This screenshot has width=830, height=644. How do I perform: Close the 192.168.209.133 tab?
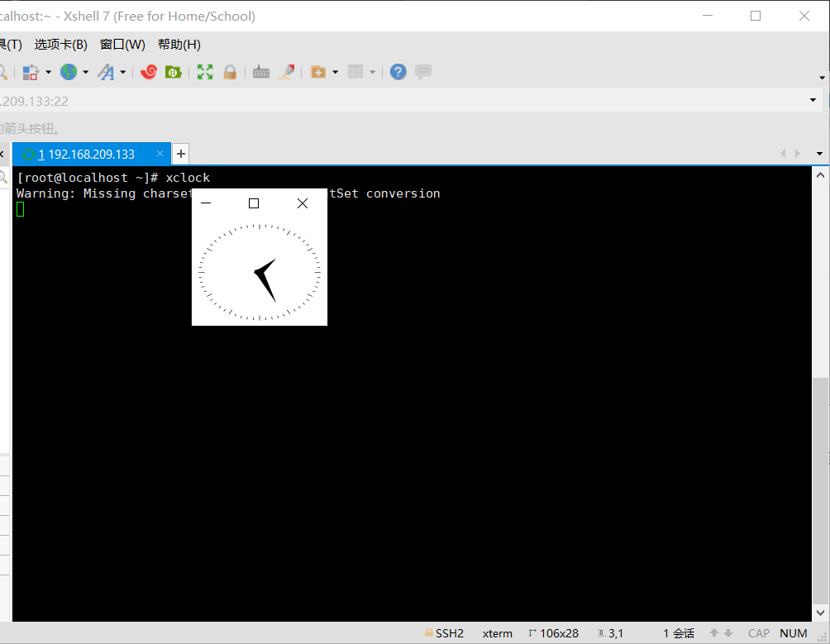(x=160, y=154)
